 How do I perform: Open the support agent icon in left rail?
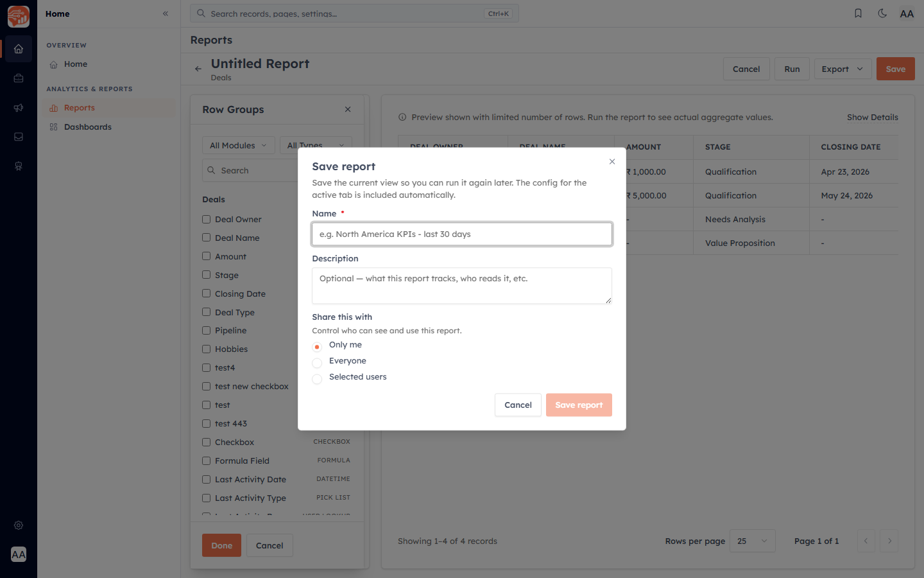(x=19, y=166)
